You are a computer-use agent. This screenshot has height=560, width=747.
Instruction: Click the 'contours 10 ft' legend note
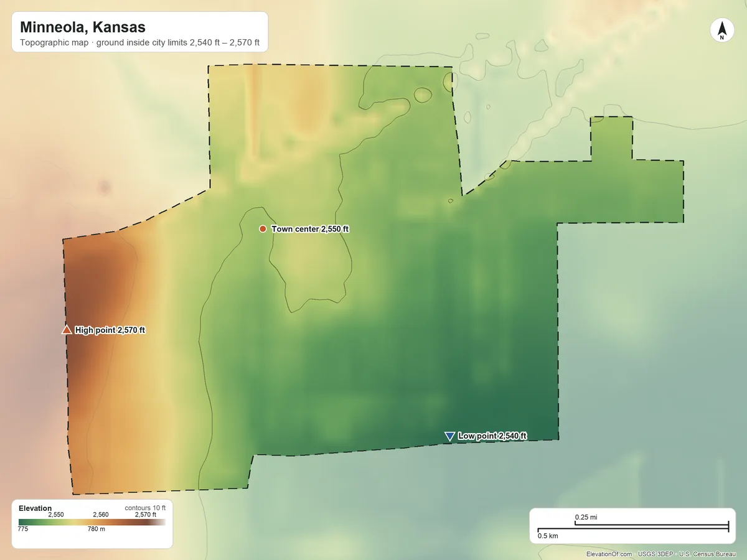pyautogui.click(x=145, y=508)
